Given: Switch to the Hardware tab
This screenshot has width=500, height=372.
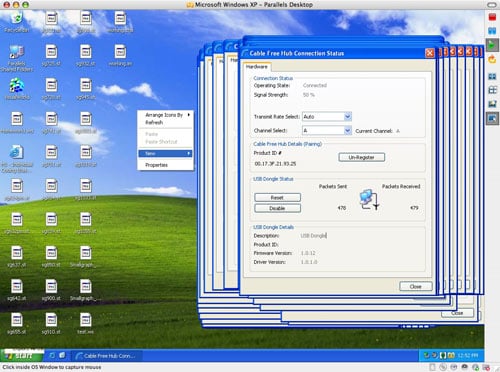Looking at the screenshot, I should click(257, 67).
